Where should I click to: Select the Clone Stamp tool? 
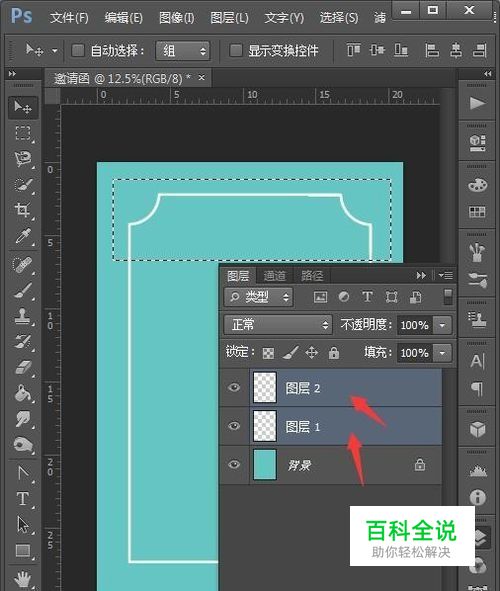coord(23,316)
